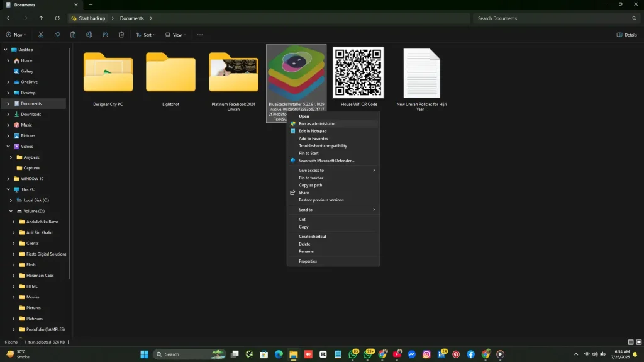Collapse the Videos tree node

(8, 147)
